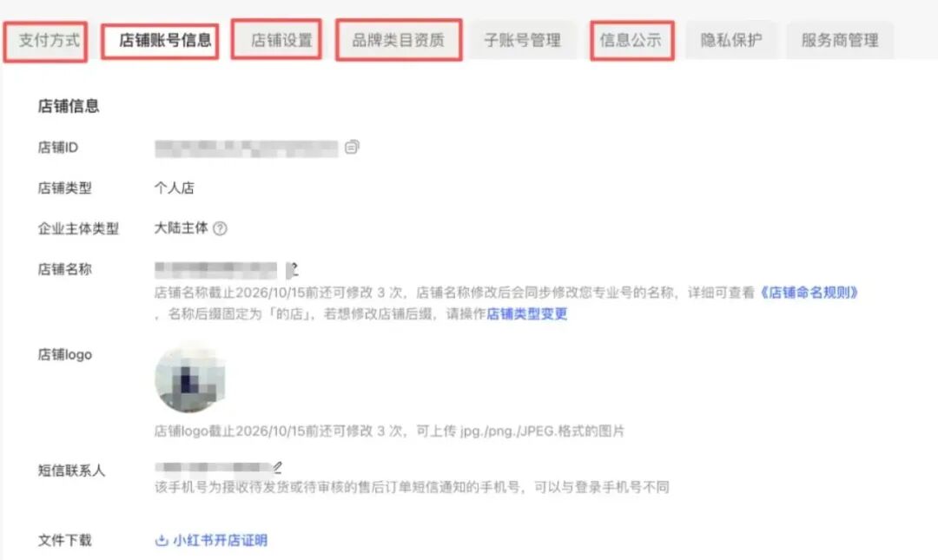The height and width of the screenshot is (560, 938).
Task: Go to the 品牌类目资质 tab
Action: 399,41
